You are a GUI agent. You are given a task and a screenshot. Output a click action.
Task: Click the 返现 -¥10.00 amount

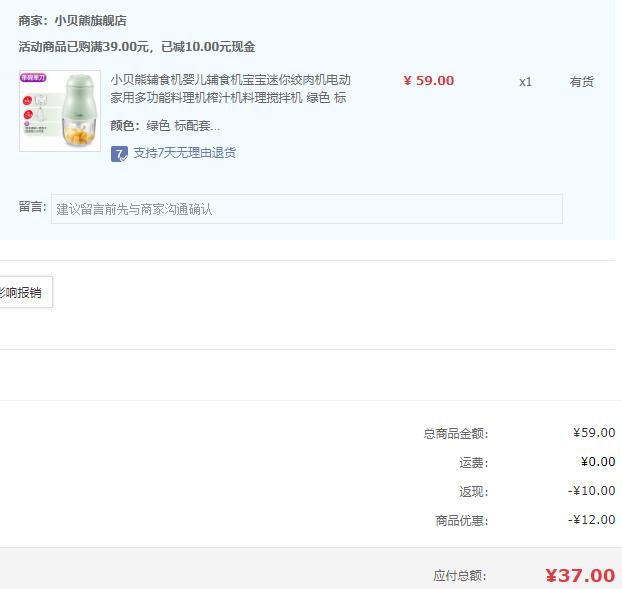(591, 491)
